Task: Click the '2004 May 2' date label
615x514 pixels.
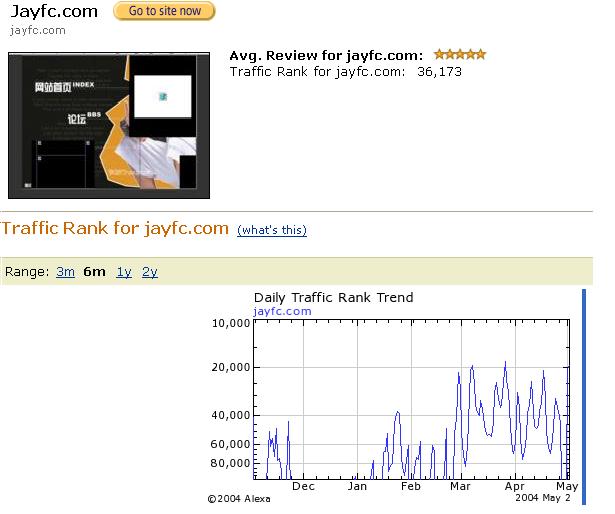Action: [x=543, y=498]
